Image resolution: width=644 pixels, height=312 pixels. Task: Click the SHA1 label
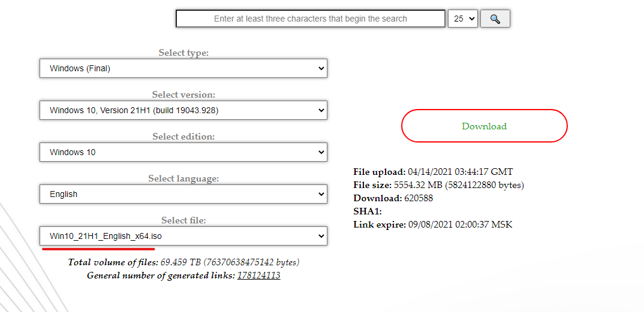(x=368, y=211)
